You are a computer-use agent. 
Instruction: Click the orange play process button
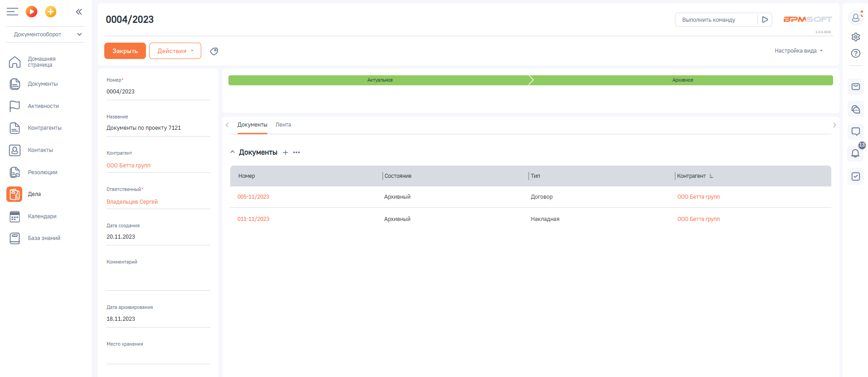coord(32,12)
